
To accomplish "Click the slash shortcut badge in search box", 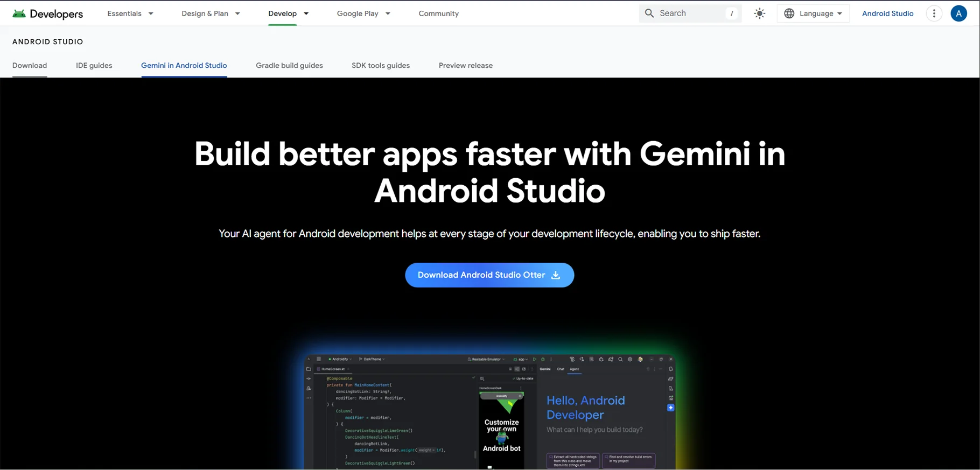I will (x=731, y=13).
